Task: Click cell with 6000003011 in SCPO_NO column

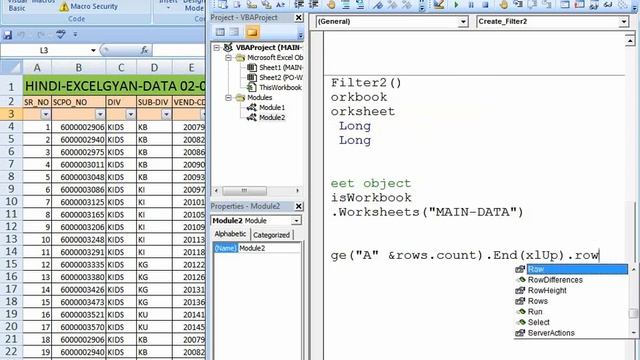Action: (78, 164)
